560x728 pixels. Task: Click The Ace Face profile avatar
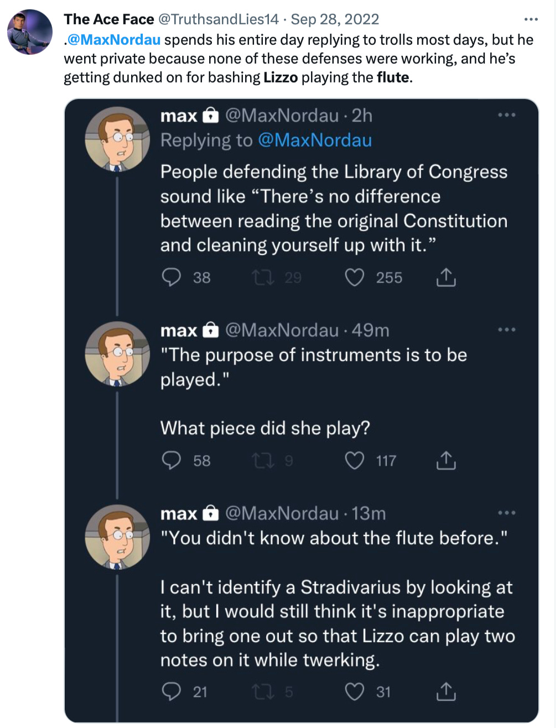tap(30, 32)
